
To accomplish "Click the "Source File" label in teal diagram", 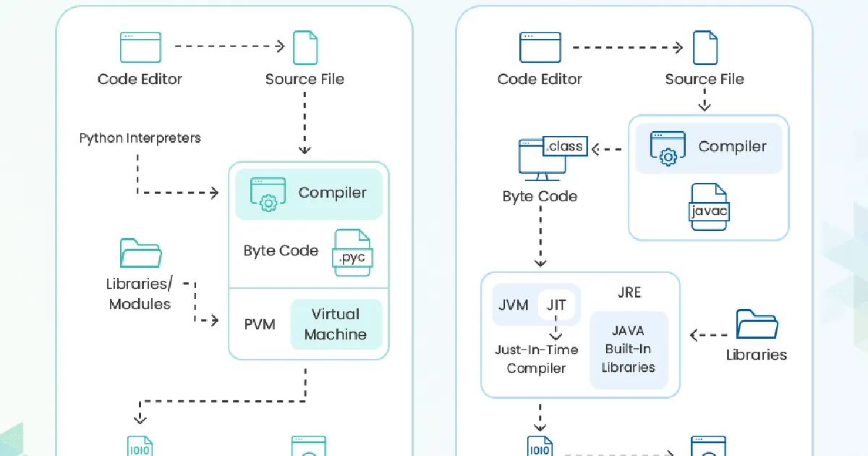I will point(305,79).
